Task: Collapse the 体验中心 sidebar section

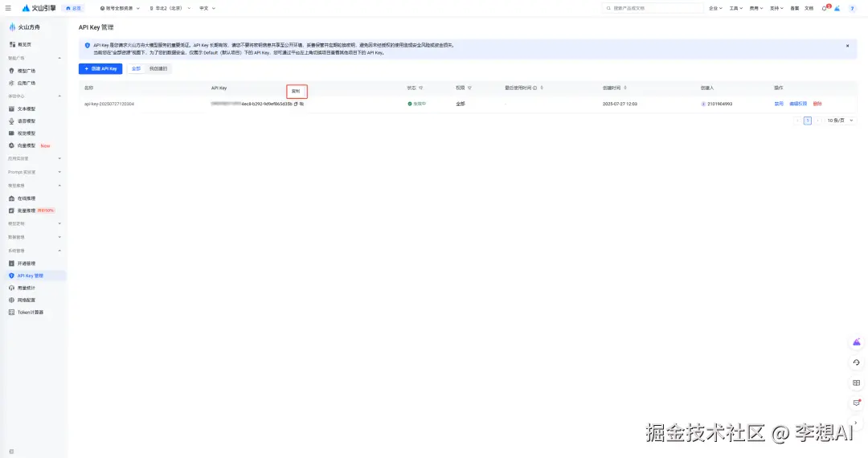Action: pos(59,96)
